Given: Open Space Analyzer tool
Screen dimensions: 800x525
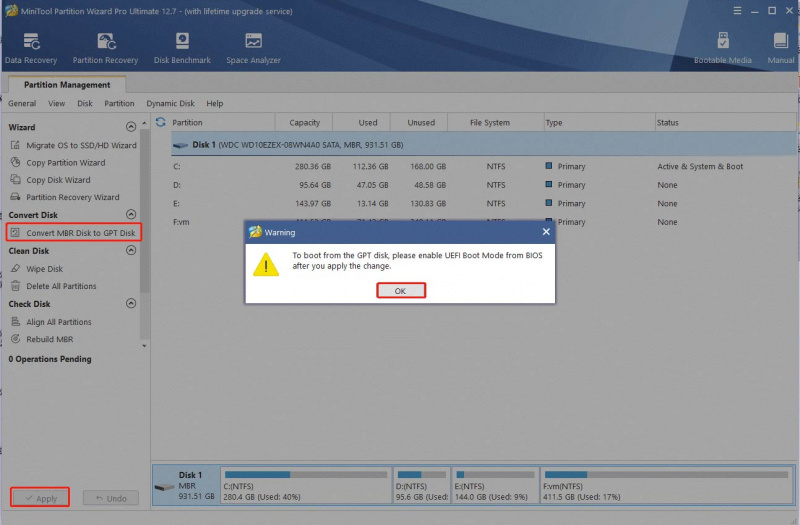Looking at the screenshot, I should pos(253,48).
